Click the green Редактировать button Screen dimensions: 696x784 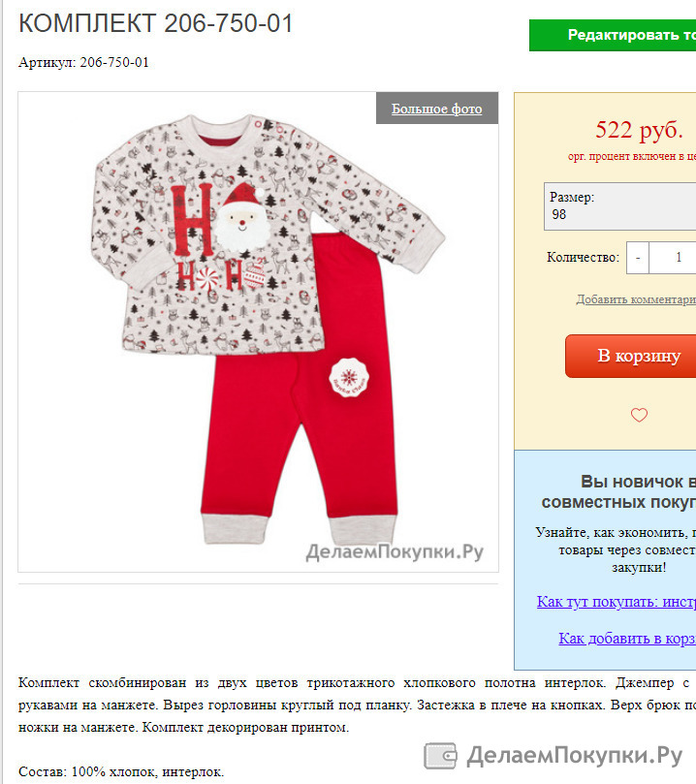pyautogui.click(x=613, y=35)
